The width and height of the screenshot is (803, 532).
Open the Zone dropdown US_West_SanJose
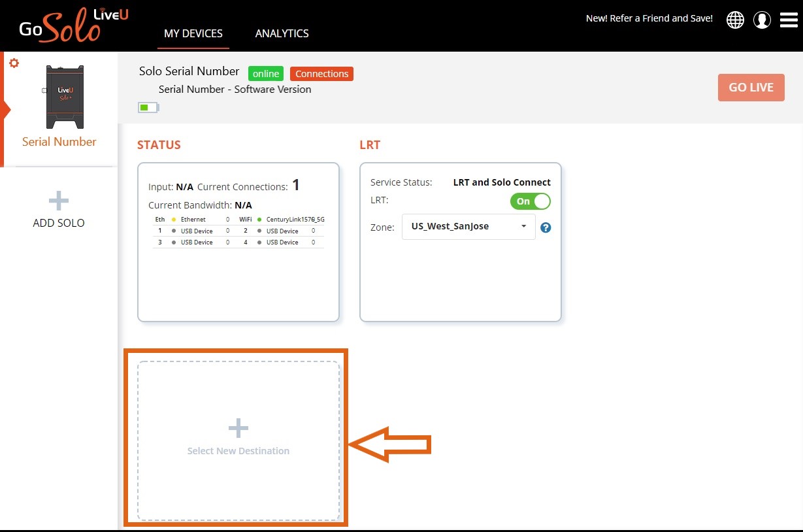(468, 227)
